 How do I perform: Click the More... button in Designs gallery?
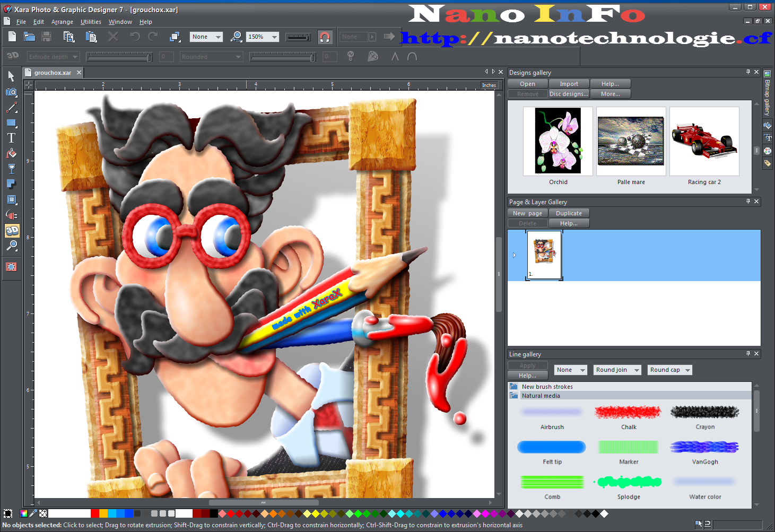pos(610,94)
